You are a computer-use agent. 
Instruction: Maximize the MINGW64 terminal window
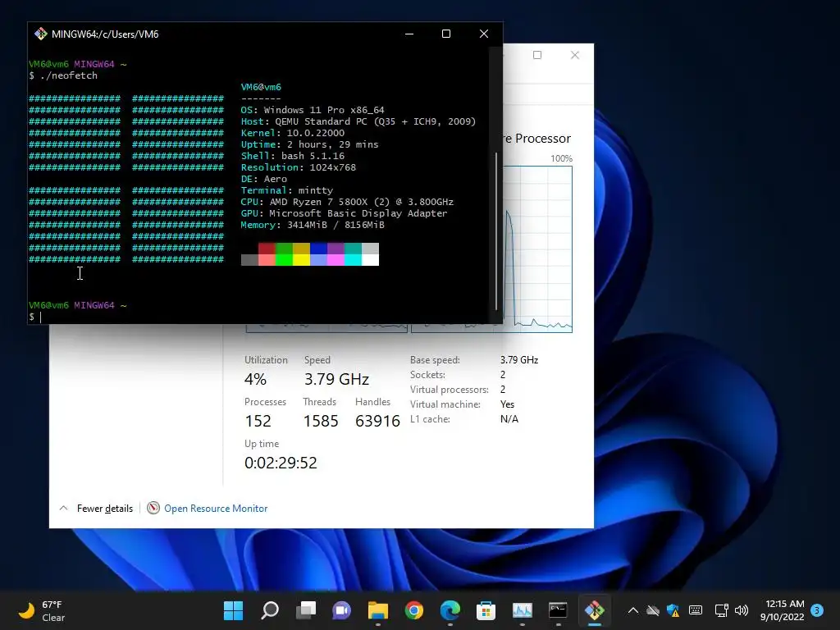tap(445, 34)
